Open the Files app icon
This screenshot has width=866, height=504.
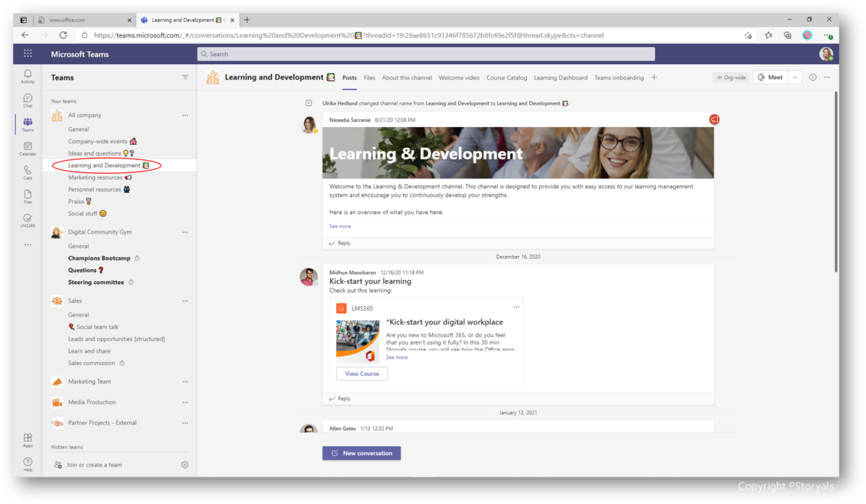coord(27,196)
